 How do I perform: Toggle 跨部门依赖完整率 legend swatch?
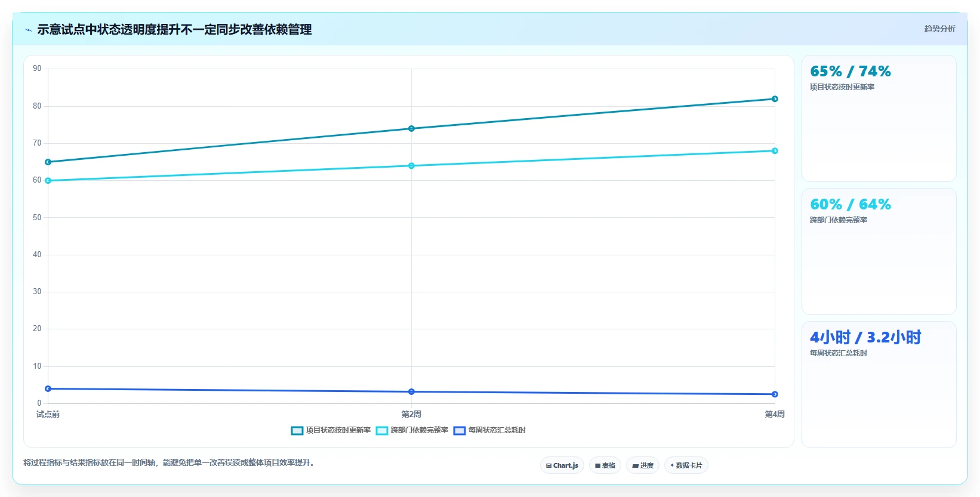(382, 431)
